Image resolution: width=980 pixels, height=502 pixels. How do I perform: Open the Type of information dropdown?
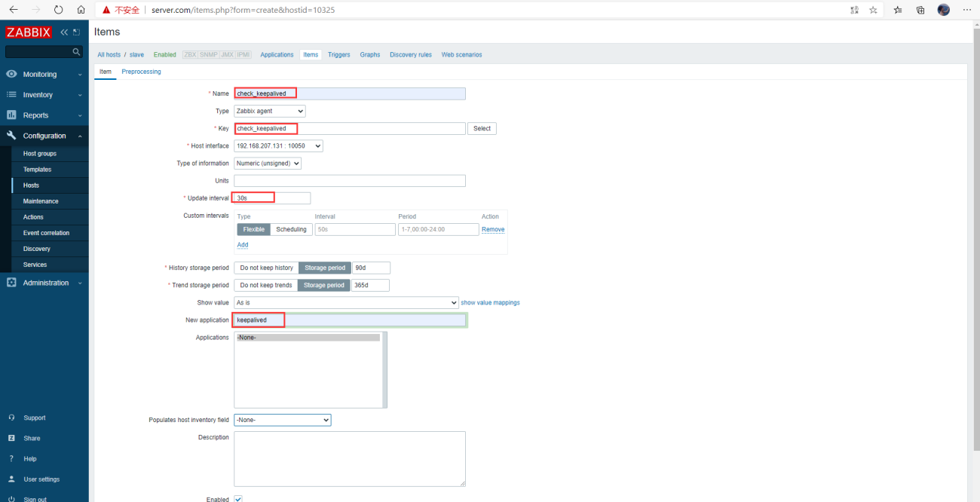(x=268, y=163)
